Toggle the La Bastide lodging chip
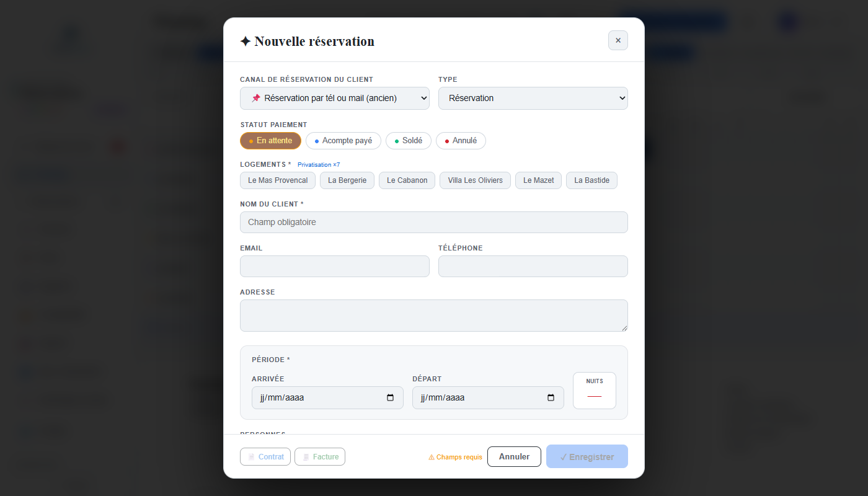Screen dimensions: 868x496 (591, 180)
